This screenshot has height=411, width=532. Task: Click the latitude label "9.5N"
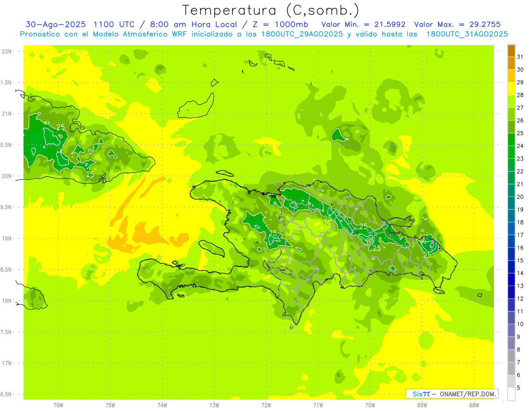(x=6, y=207)
